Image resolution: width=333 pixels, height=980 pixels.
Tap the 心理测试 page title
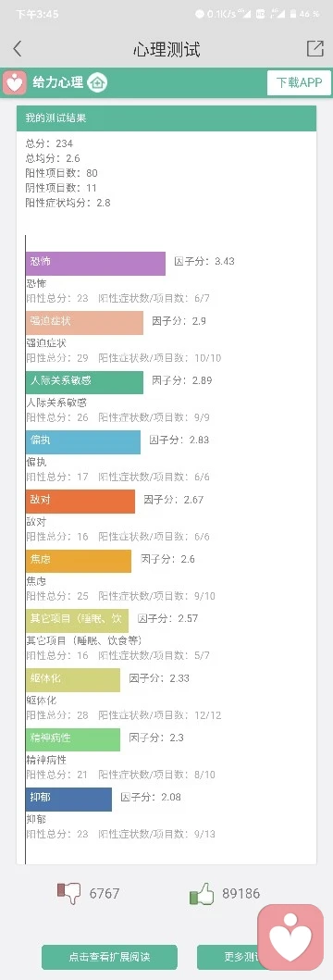point(166,49)
